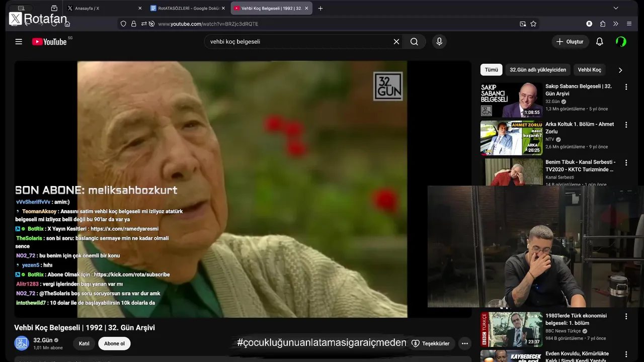
Task: Clear the search query with the X
Action: click(x=396, y=42)
